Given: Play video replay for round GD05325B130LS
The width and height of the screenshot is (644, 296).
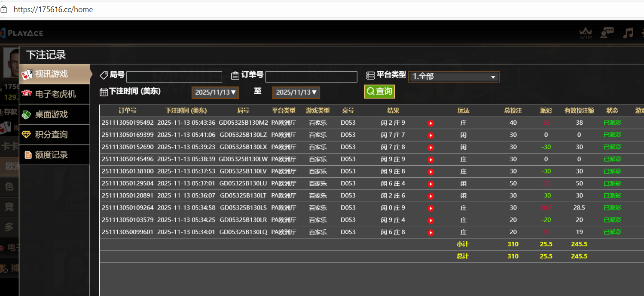Looking at the screenshot, I should pos(431,208).
